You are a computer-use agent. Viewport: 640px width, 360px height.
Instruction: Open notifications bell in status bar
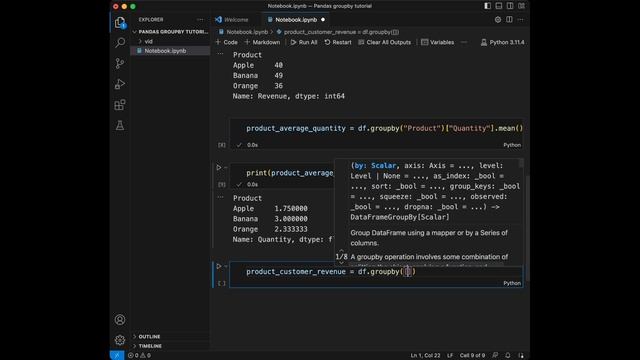point(508,356)
